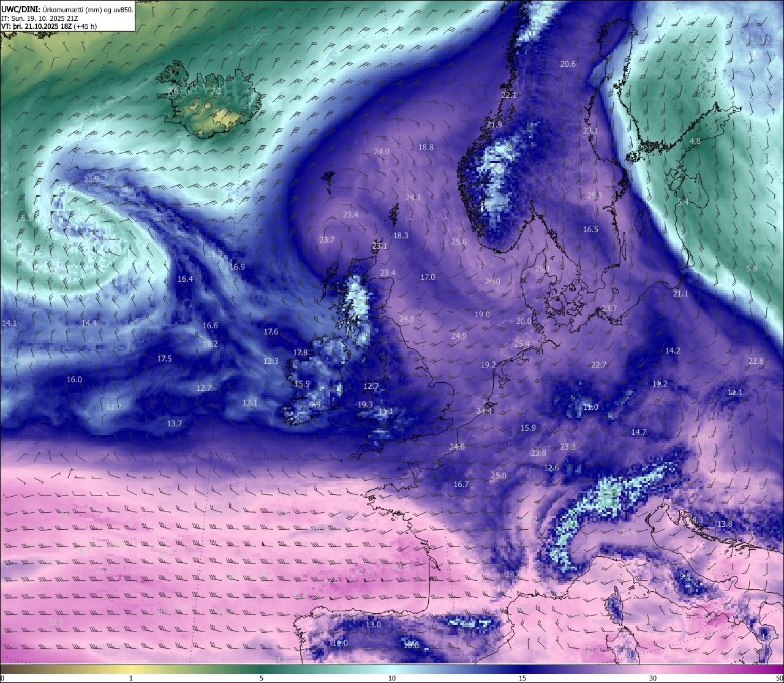Click the 17.6 value west of Scotland

coord(271,331)
